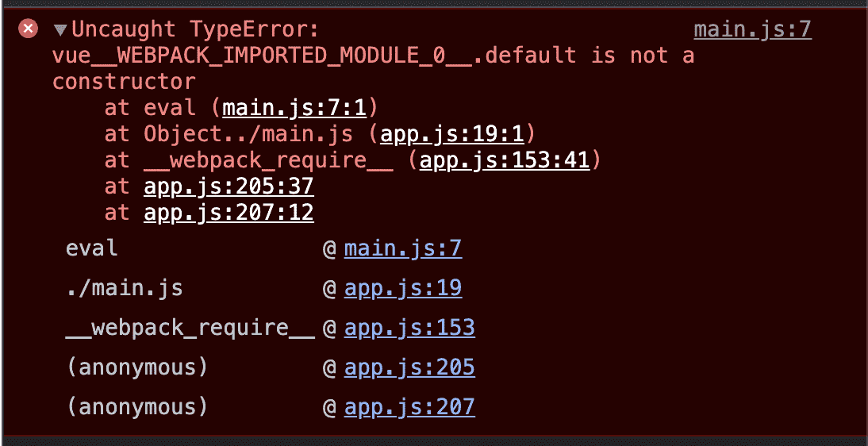Click the "__webpack_require__" call frame name
The width and height of the screenshot is (868, 446).
click(x=190, y=328)
